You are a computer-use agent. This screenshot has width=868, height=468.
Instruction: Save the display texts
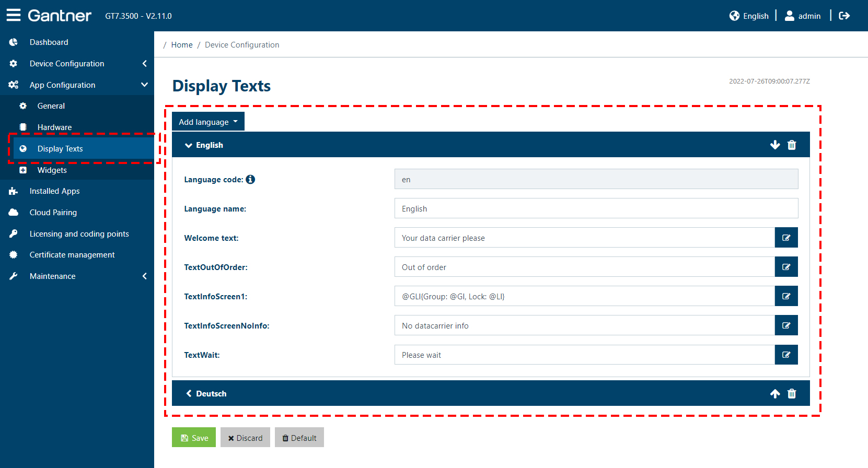[194, 438]
